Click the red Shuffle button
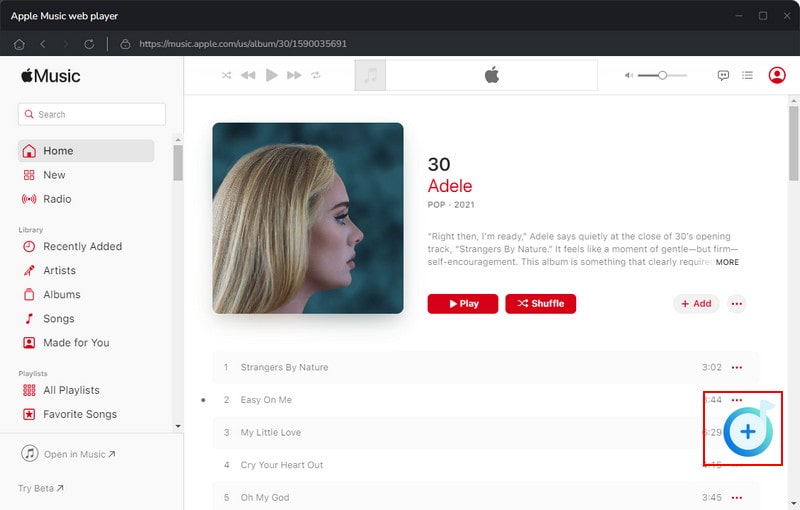The width and height of the screenshot is (800, 510). [x=541, y=303]
